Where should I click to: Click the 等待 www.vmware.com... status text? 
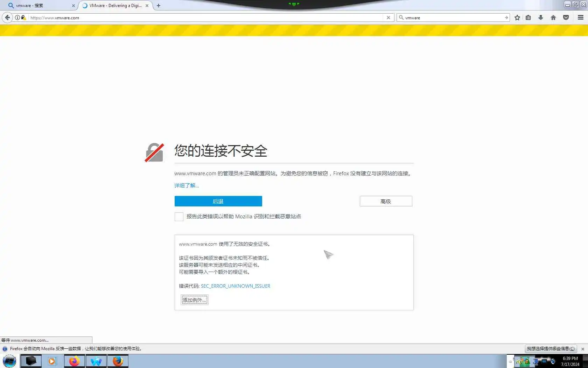coord(25,340)
